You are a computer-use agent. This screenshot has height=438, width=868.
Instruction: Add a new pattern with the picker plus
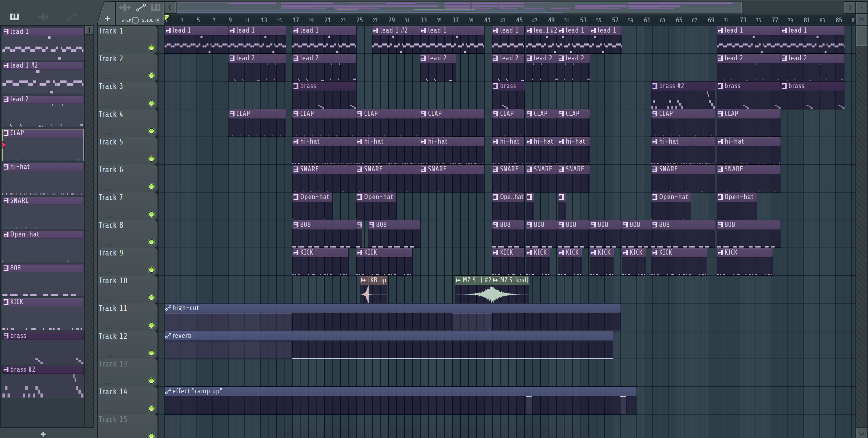coord(43,433)
